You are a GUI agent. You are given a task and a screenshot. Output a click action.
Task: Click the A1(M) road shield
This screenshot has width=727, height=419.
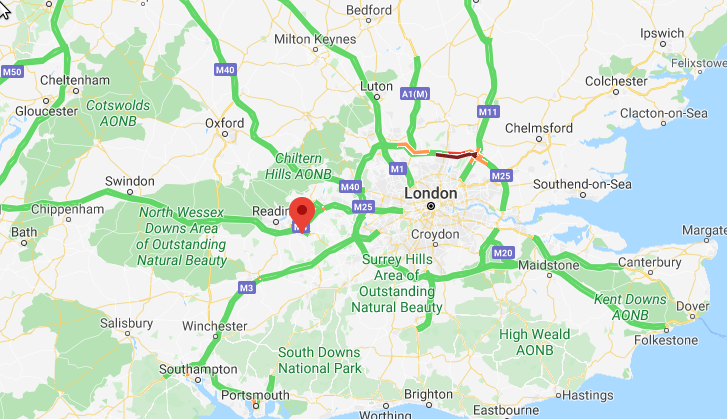coord(415,94)
